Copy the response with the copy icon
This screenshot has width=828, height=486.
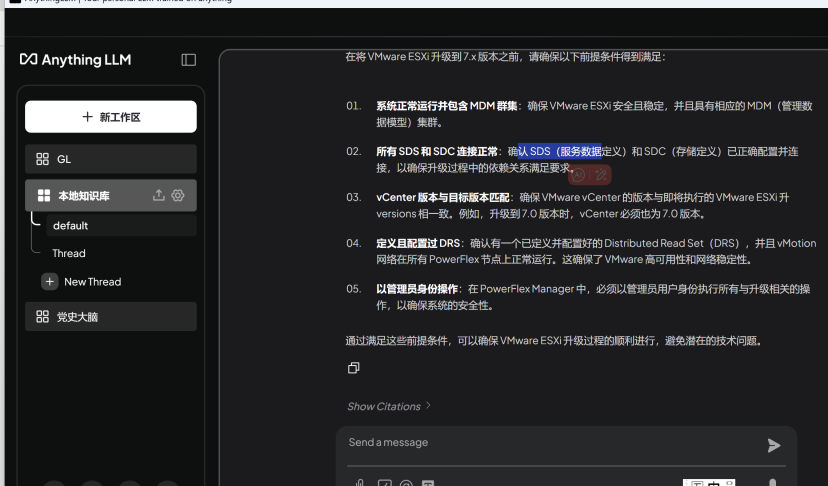pos(354,368)
